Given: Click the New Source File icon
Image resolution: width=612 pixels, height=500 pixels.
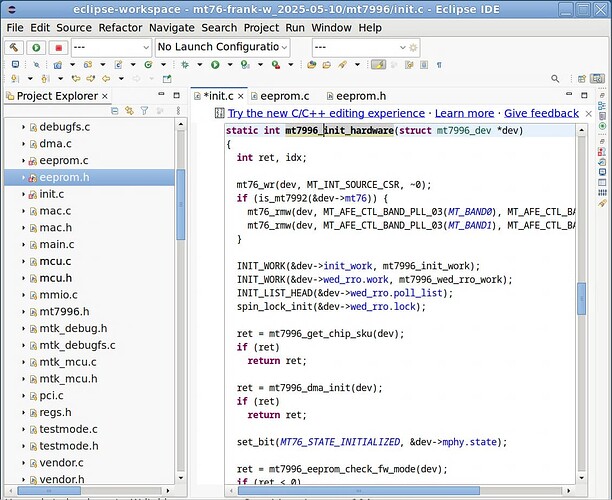Looking at the screenshot, I should coord(118,65).
